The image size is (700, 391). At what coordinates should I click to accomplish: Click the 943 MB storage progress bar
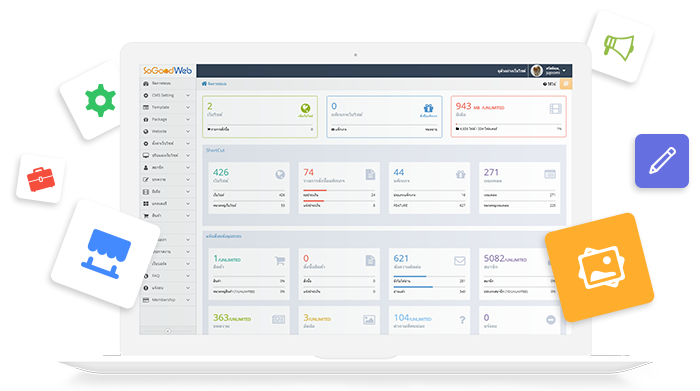pyautogui.click(x=508, y=124)
